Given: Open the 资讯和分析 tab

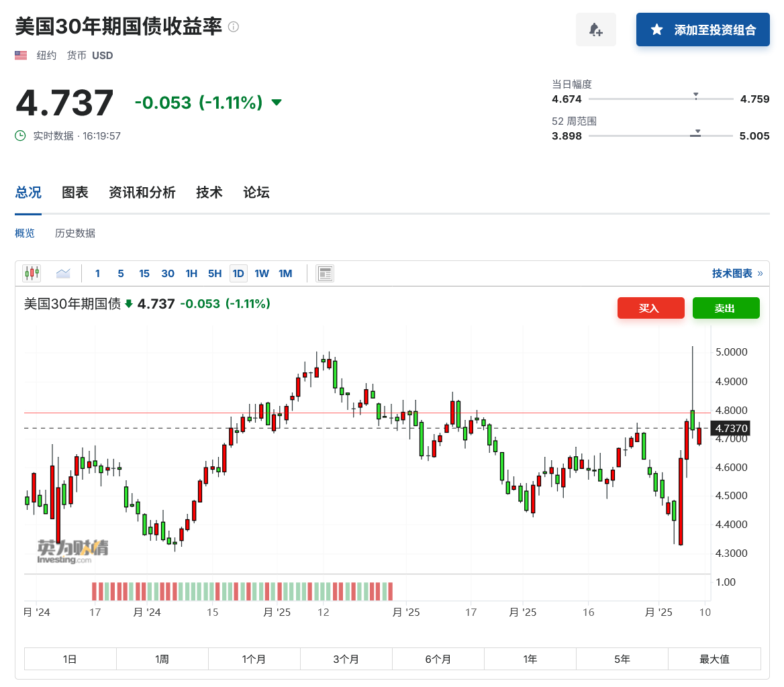Looking at the screenshot, I should (x=142, y=193).
